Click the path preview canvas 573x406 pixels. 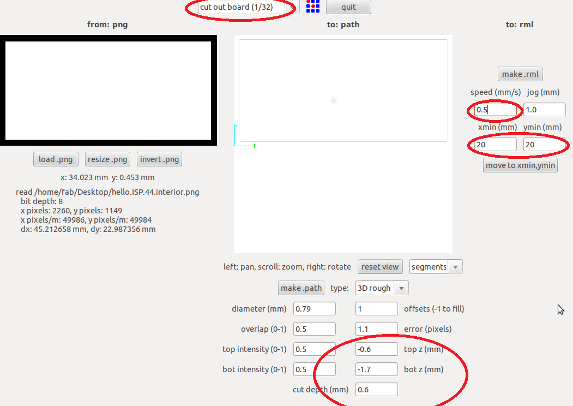(x=343, y=144)
